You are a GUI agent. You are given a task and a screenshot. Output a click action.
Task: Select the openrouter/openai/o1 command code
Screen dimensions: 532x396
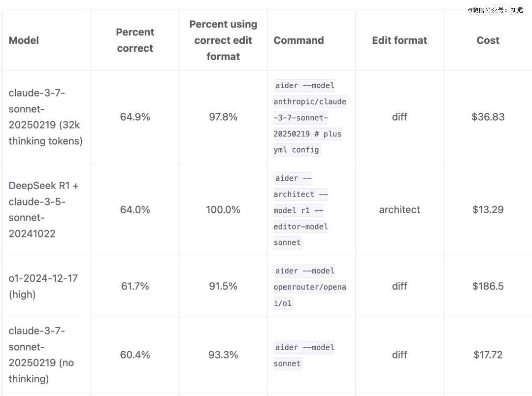click(x=309, y=287)
